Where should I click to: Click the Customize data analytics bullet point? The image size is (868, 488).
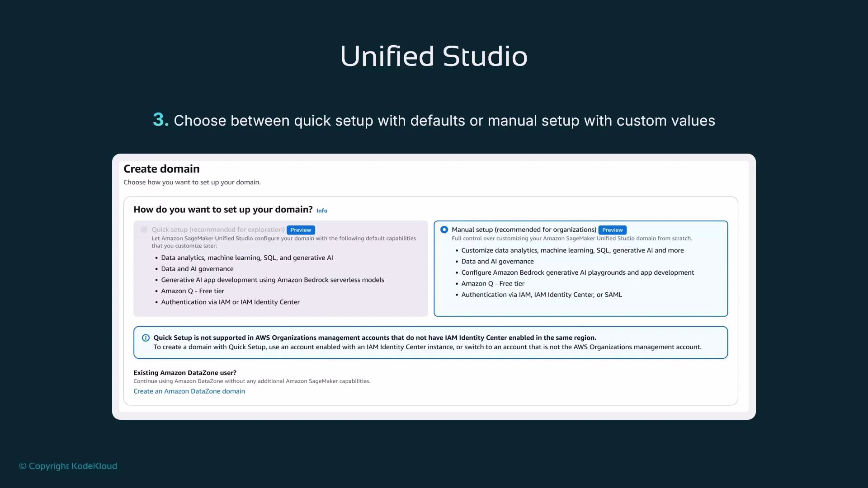(x=572, y=250)
